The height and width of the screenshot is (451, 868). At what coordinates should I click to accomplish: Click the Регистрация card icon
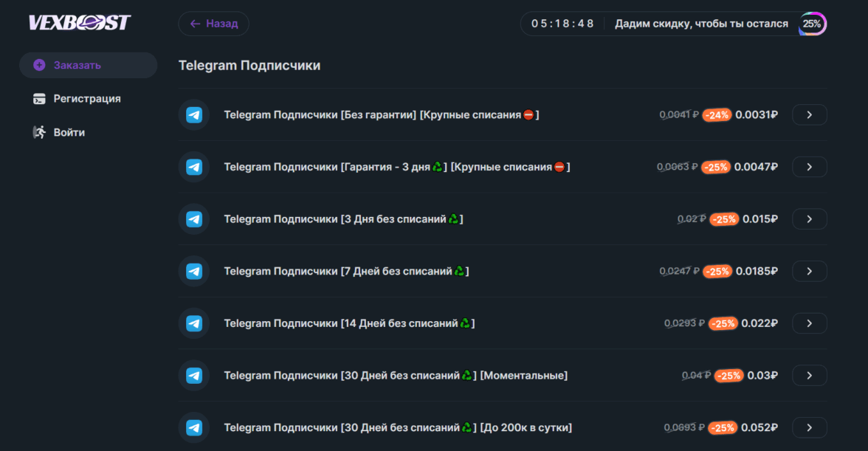pyautogui.click(x=39, y=99)
